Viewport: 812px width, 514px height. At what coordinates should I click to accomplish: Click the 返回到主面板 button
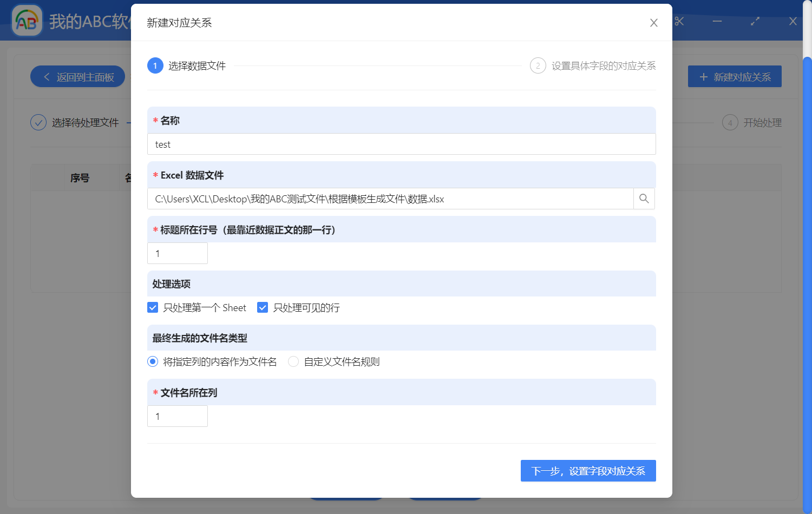point(77,76)
